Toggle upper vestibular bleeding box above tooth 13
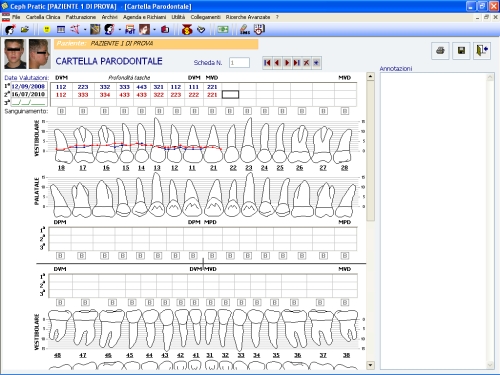This screenshot has height=375, width=500. pyautogui.click(x=159, y=111)
